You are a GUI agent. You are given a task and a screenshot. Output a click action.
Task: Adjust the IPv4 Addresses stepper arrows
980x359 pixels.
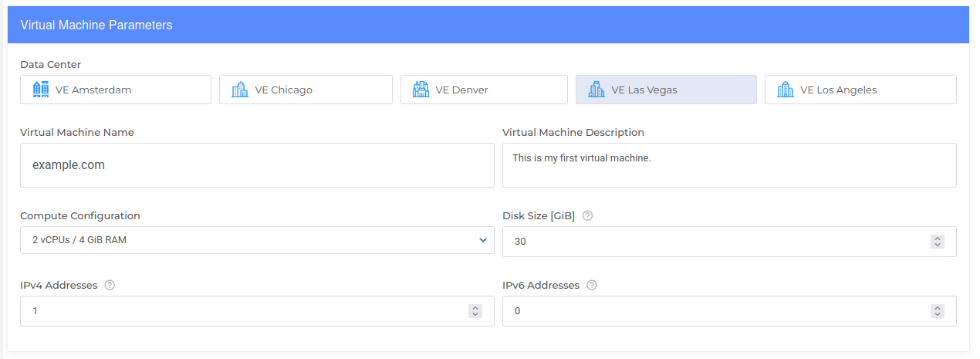click(475, 311)
